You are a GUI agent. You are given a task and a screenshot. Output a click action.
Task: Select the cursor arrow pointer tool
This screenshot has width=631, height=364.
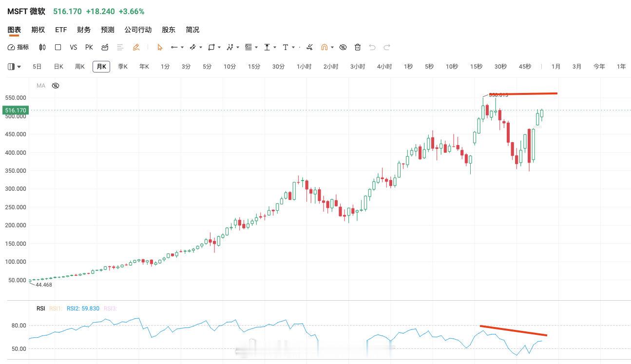click(x=159, y=47)
